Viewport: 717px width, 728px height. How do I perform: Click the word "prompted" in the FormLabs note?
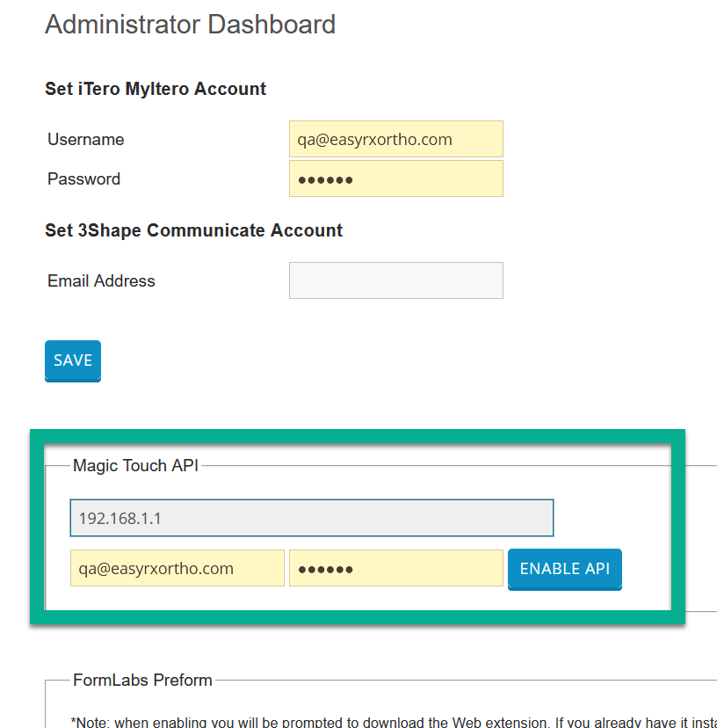(x=307, y=722)
